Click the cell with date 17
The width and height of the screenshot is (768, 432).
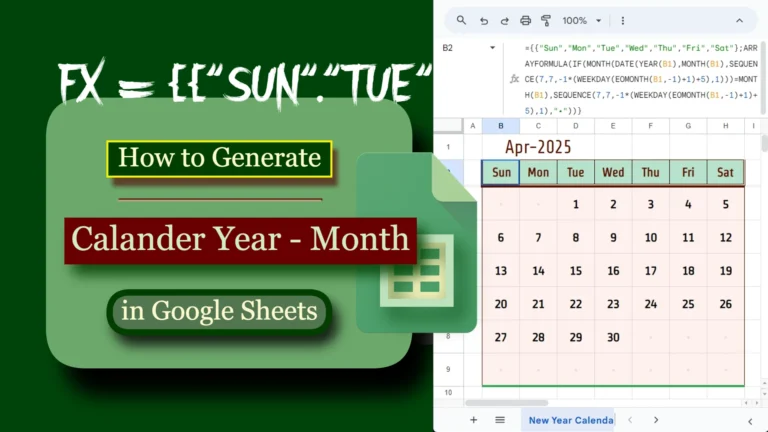click(650, 271)
